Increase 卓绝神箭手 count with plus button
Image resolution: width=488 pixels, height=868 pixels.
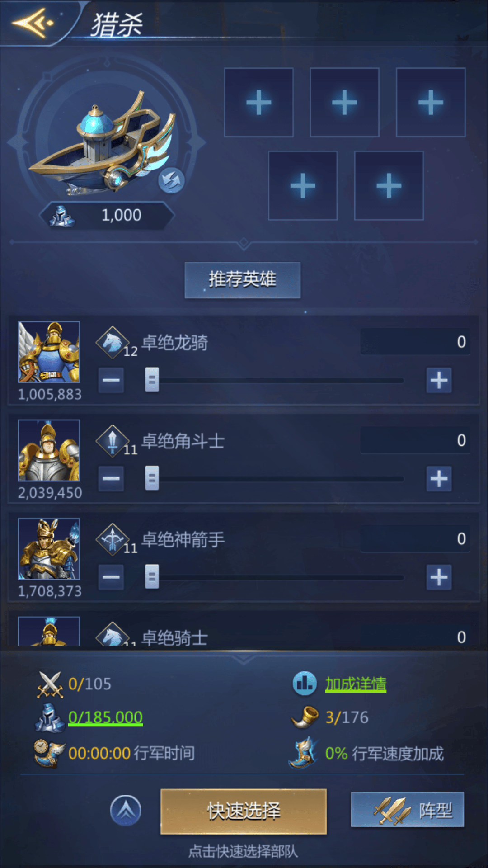click(439, 577)
